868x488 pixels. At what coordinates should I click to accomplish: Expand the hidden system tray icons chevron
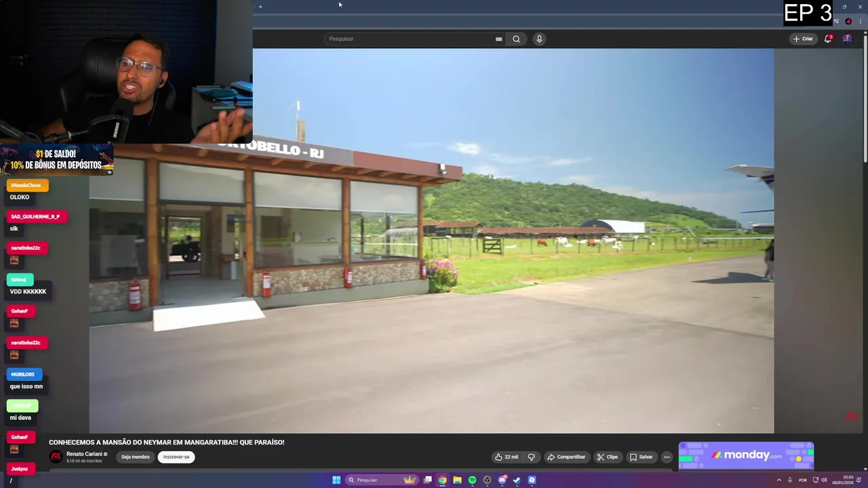[x=778, y=480]
